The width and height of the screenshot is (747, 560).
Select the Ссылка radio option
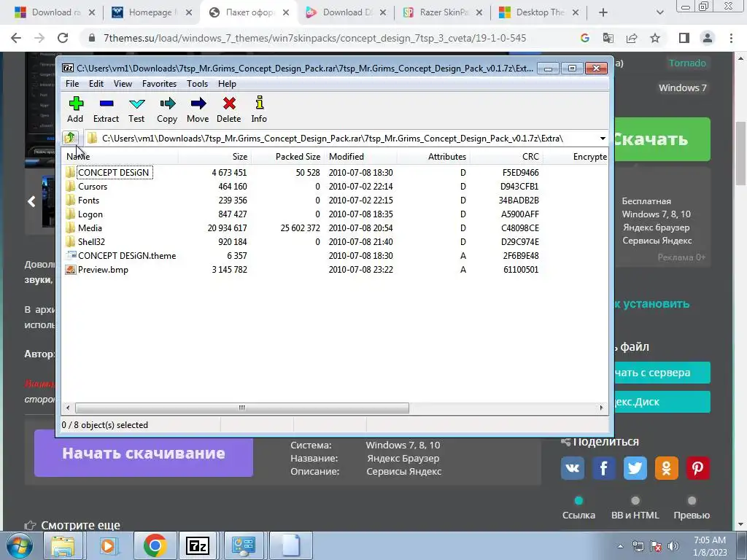[x=578, y=500]
